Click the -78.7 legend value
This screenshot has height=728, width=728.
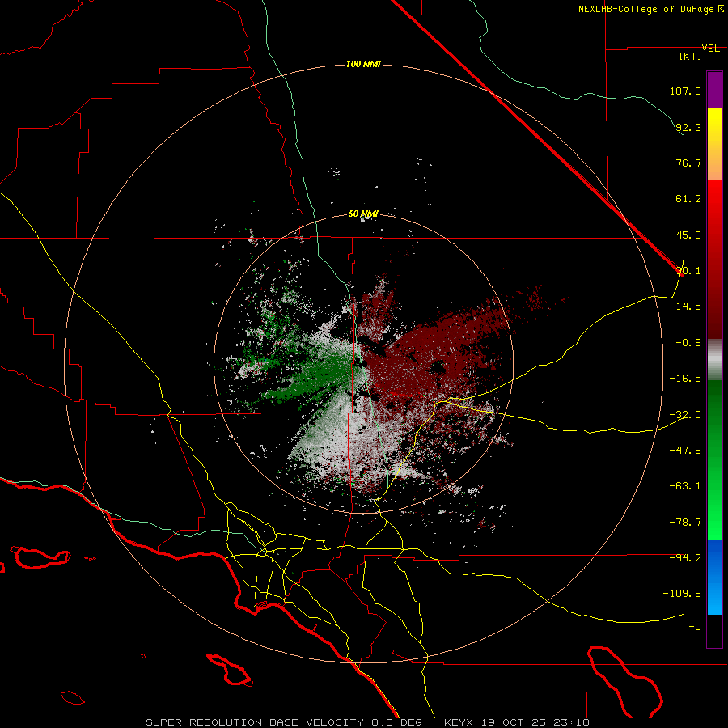tap(685, 523)
